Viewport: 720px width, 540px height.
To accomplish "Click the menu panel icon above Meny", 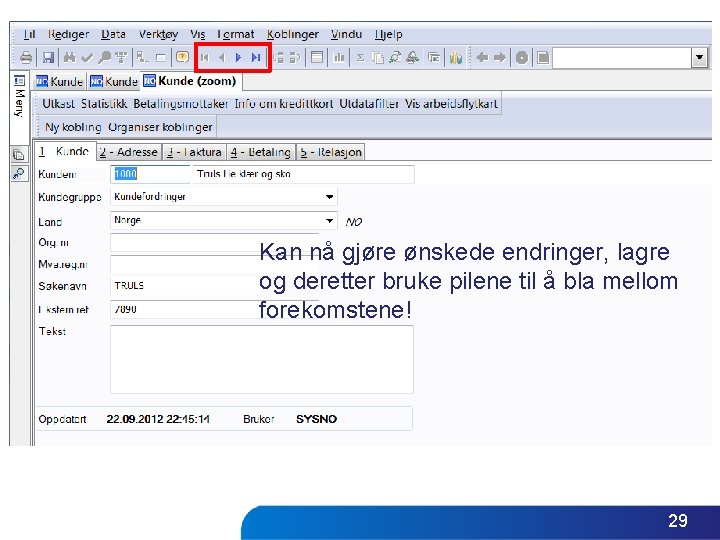I will click(19, 81).
